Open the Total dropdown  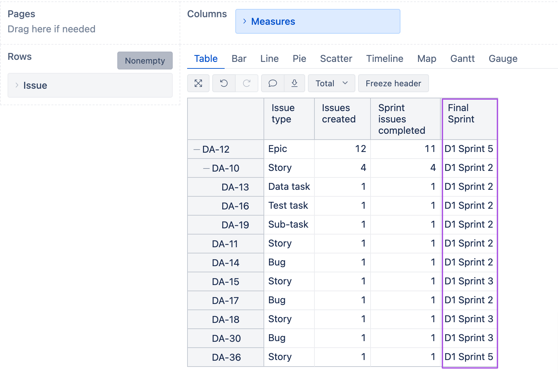(331, 83)
